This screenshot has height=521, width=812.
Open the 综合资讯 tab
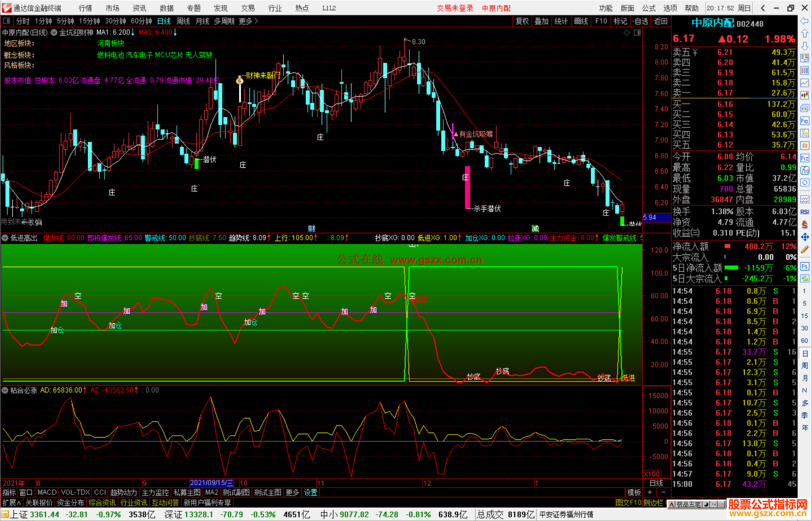(102, 503)
